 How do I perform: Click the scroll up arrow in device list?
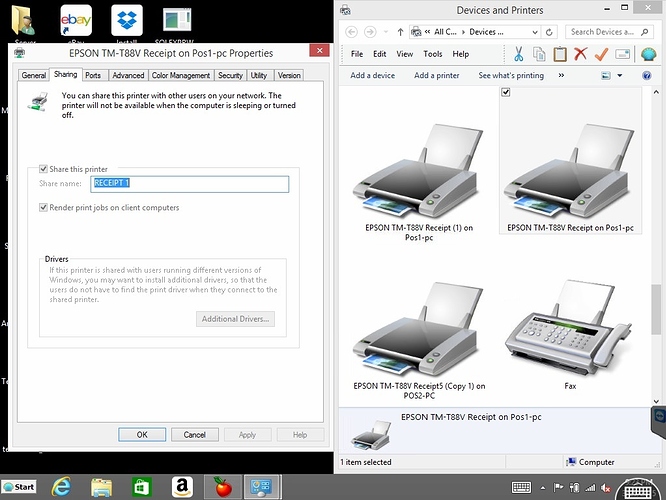click(x=656, y=92)
